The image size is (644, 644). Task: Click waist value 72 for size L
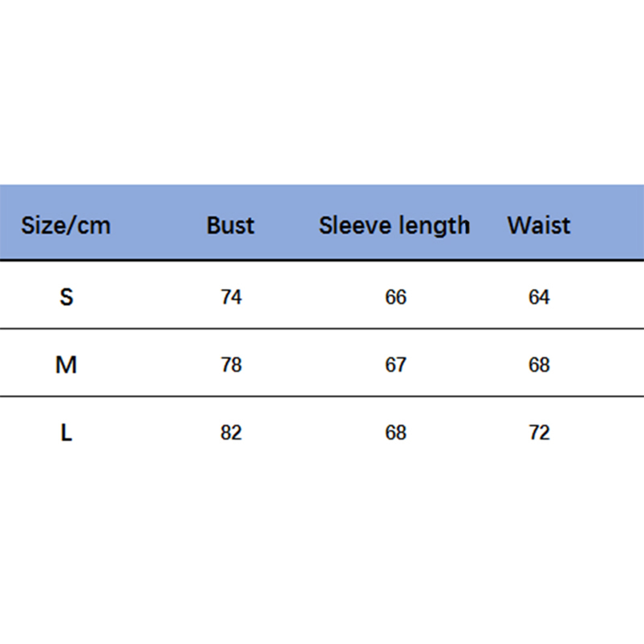tap(539, 433)
